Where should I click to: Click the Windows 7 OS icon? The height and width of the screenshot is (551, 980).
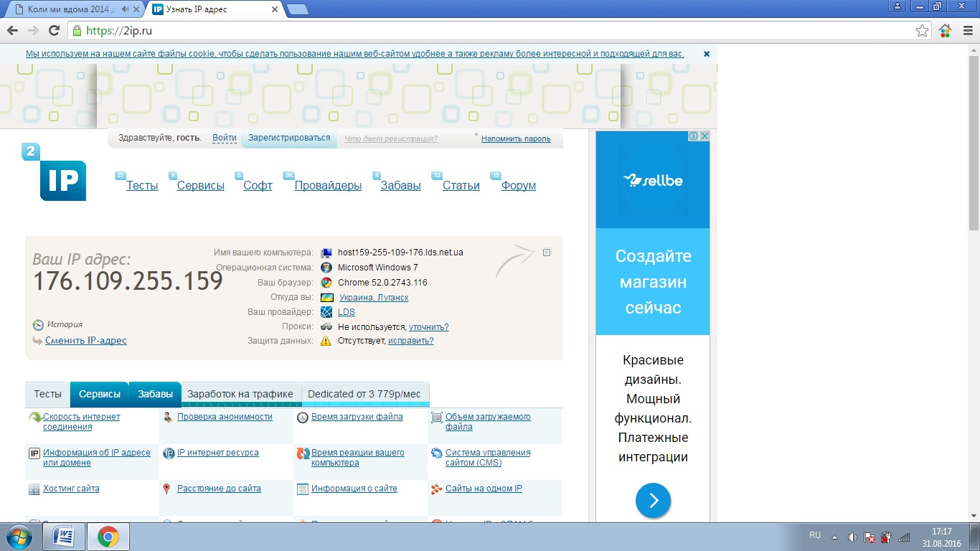click(x=326, y=268)
